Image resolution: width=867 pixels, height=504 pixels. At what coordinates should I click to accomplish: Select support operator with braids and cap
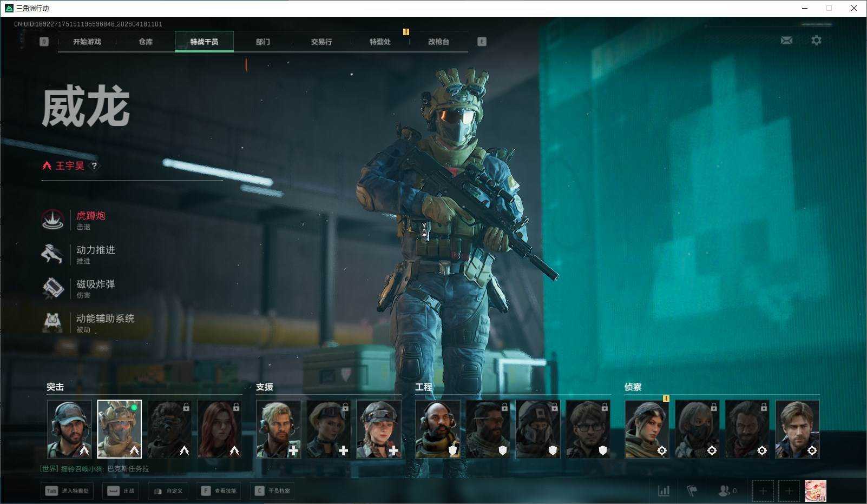pos(379,429)
